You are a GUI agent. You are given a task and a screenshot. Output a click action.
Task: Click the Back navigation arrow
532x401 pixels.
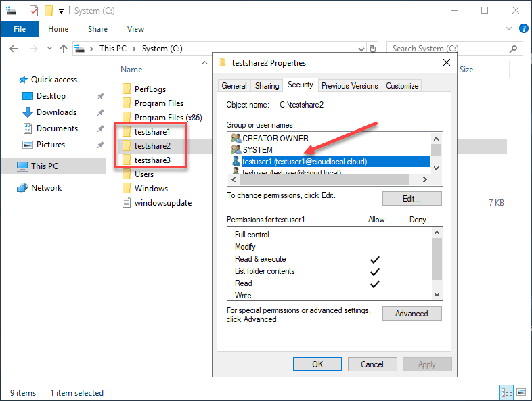pos(15,49)
